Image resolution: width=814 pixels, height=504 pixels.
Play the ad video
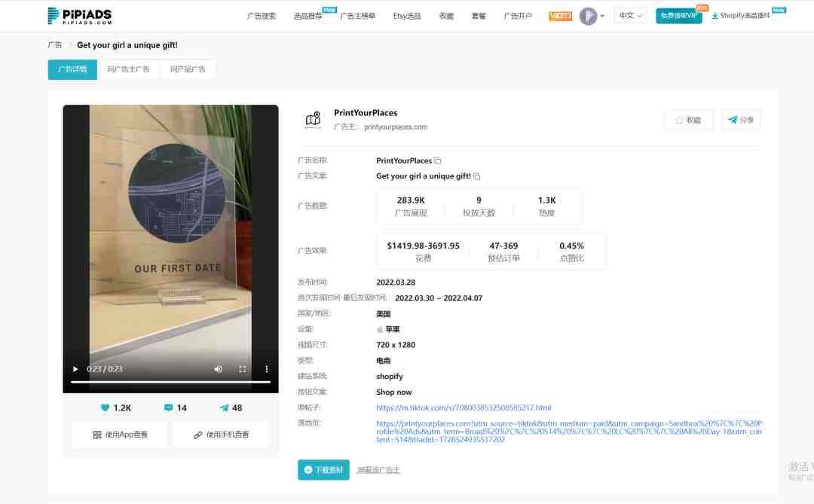pyautogui.click(x=75, y=369)
